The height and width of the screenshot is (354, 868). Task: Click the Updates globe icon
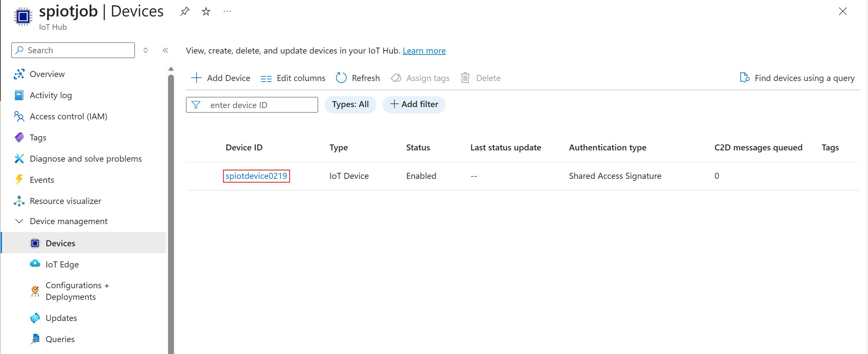35,318
